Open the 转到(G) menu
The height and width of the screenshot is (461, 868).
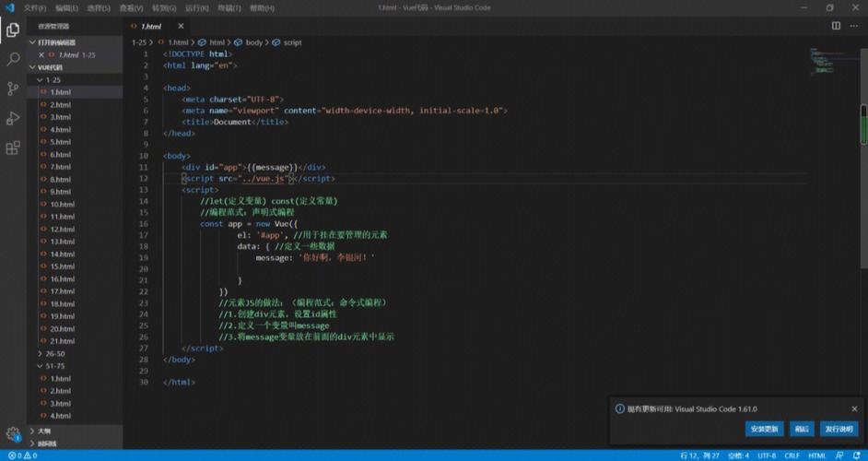pos(164,7)
